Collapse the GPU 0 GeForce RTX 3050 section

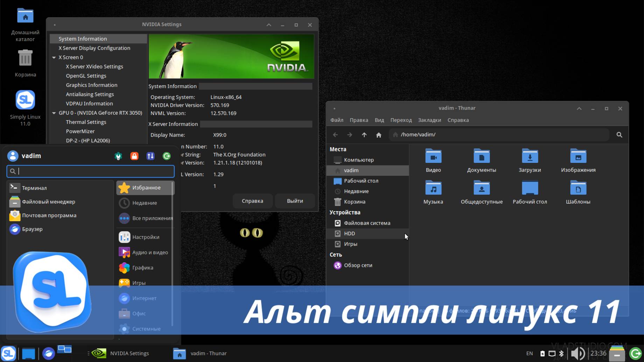(54, 113)
